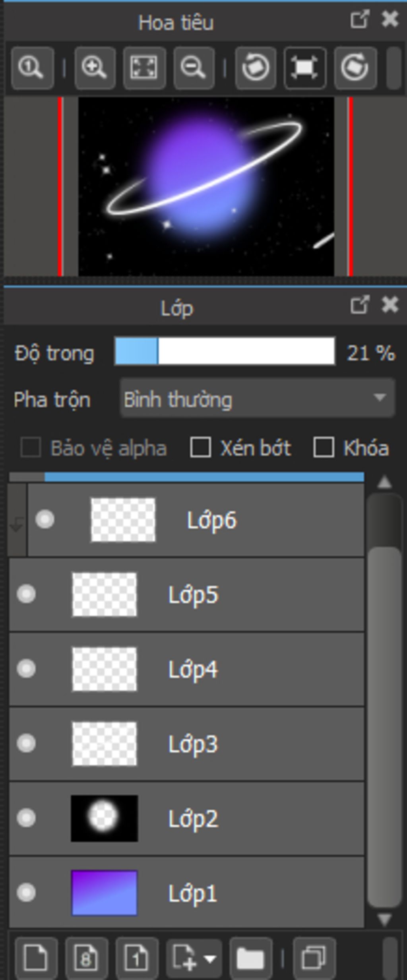Toggle visibility of Lớp5 layer
The width and height of the screenshot is (407, 980).
26,594
